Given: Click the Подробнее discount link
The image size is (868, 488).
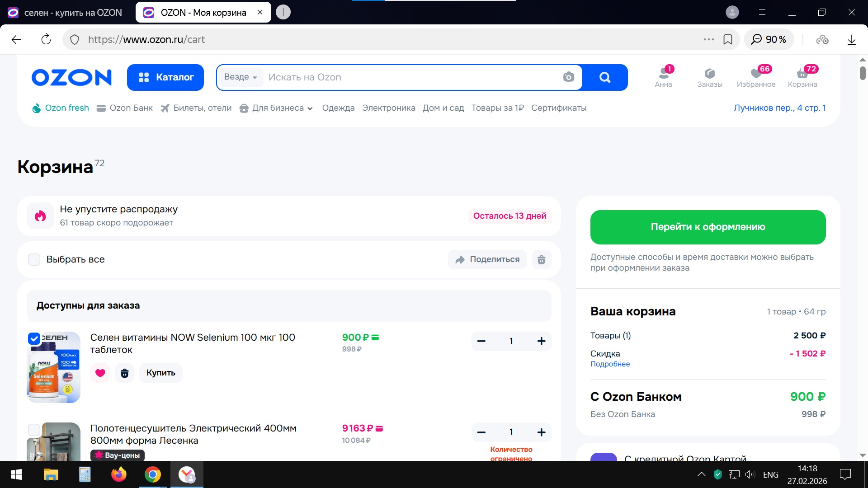Looking at the screenshot, I should click(x=610, y=364).
